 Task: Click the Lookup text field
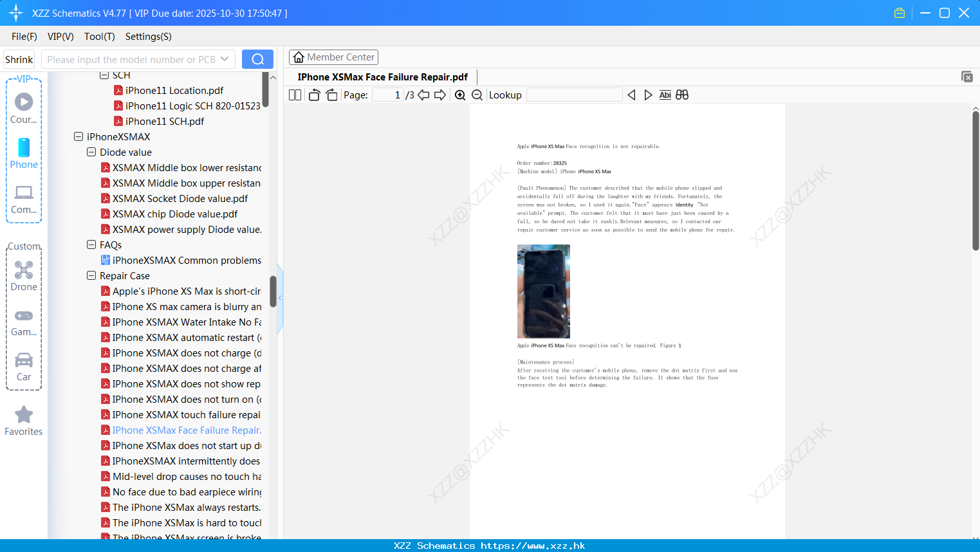click(574, 95)
